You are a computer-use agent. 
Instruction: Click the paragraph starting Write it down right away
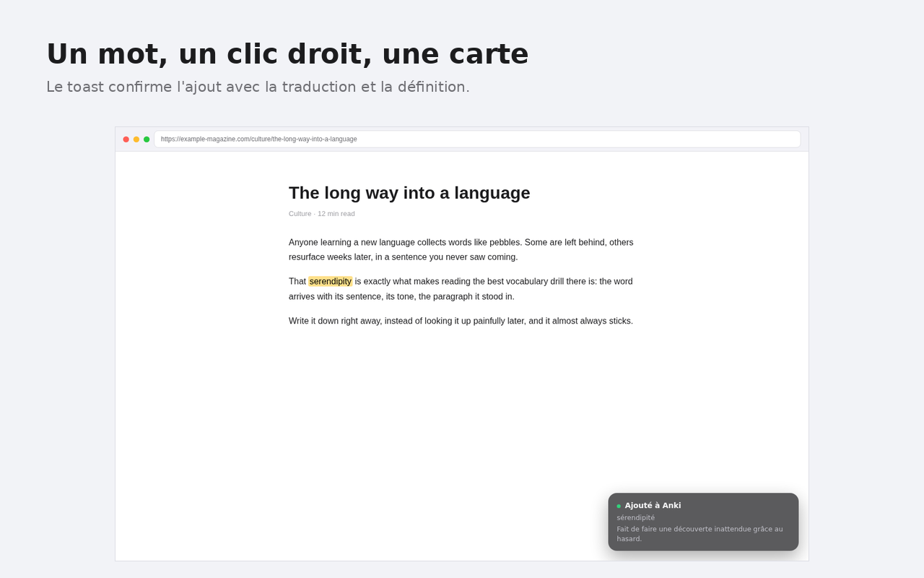tap(461, 321)
